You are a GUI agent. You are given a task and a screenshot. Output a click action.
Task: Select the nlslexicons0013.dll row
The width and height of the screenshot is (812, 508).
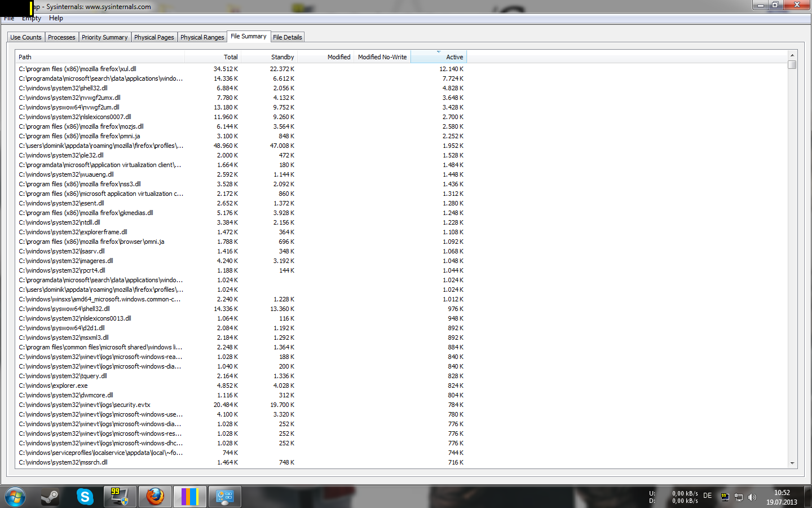click(241, 318)
